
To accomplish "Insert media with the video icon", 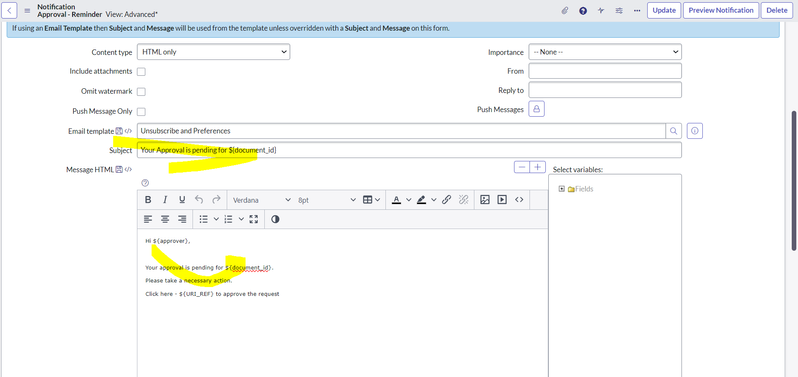I will pos(502,200).
